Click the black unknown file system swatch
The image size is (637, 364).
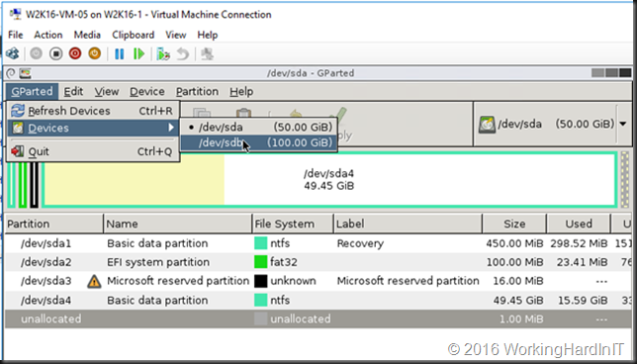pyautogui.click(x=260, y=281)
